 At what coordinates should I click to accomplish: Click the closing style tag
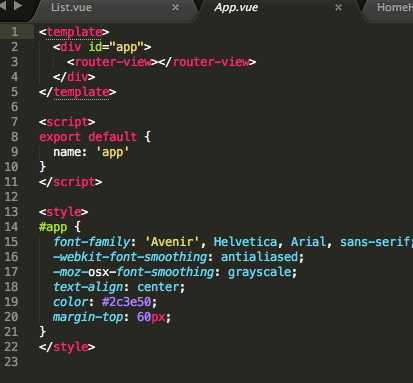click(67, 347)
